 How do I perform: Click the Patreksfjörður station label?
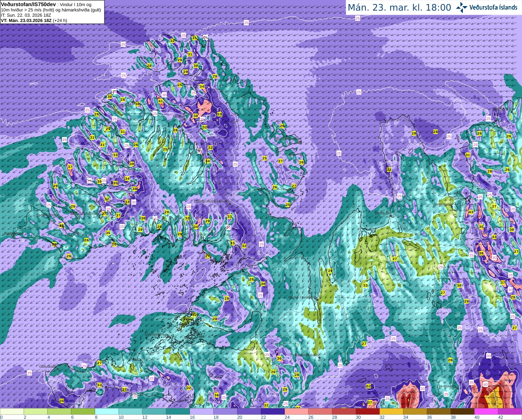47,215
